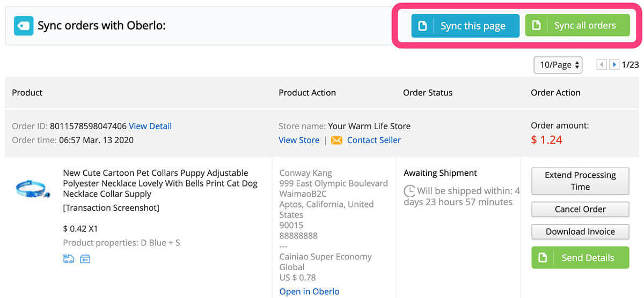This screenshot has height=298, width=644.
Task: Click Contact Seller link
Action: 374,140
